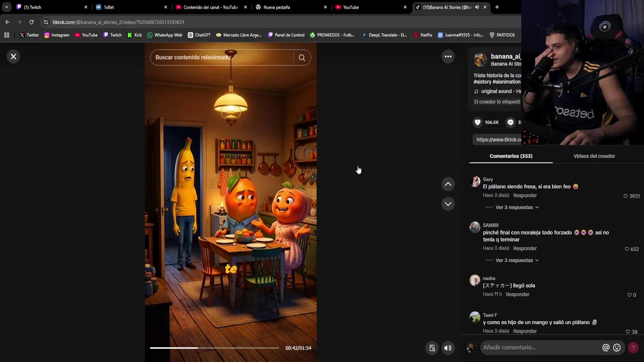Open the Twitch bookmark
The image size is (644, 362).
point(112,35)
